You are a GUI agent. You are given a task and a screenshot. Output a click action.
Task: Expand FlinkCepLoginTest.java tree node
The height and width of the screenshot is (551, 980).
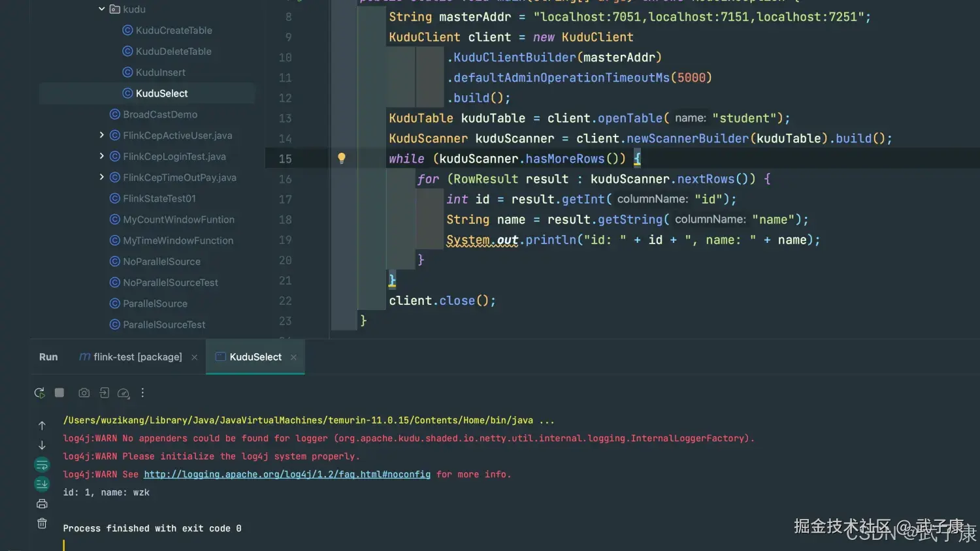pyautogui.click(x=102, y=156)
